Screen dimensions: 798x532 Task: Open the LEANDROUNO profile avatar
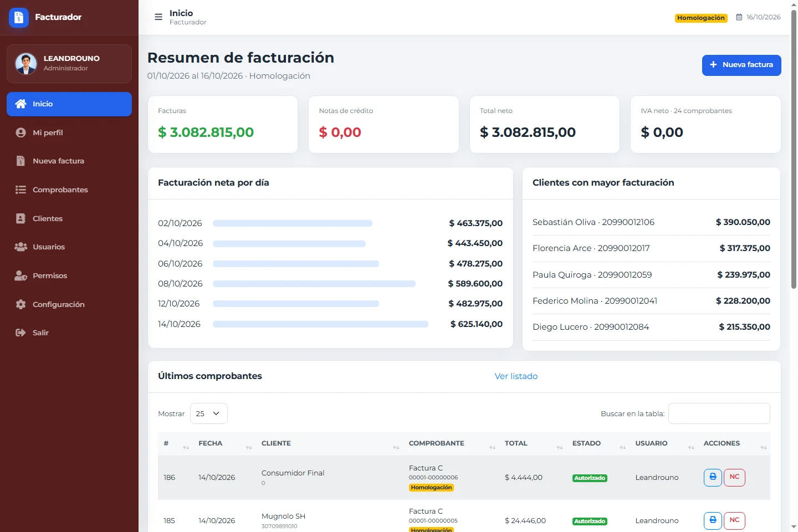pos(26,64)
